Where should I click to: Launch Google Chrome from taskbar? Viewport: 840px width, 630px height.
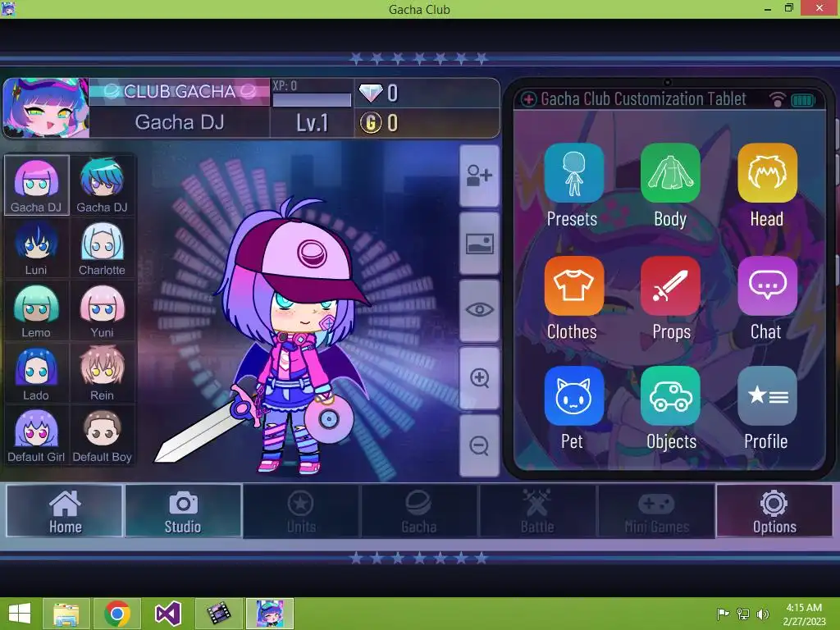(117, 614)
